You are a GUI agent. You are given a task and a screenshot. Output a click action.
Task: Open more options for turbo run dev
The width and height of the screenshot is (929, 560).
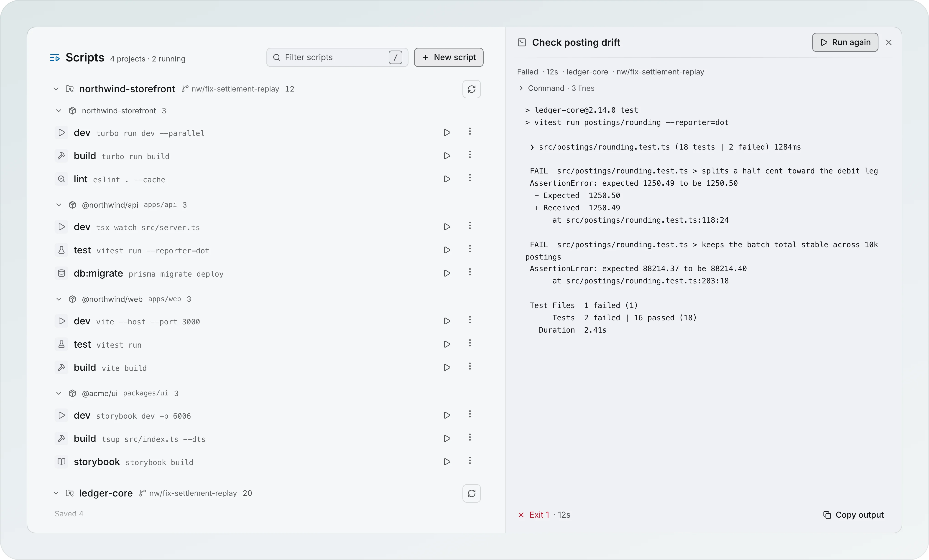point(470,131)
